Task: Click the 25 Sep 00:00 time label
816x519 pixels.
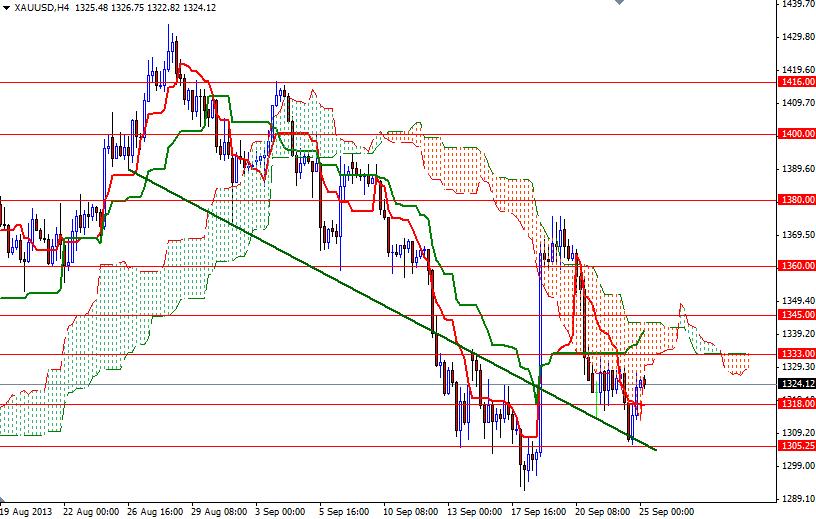Action: (667, 512)
